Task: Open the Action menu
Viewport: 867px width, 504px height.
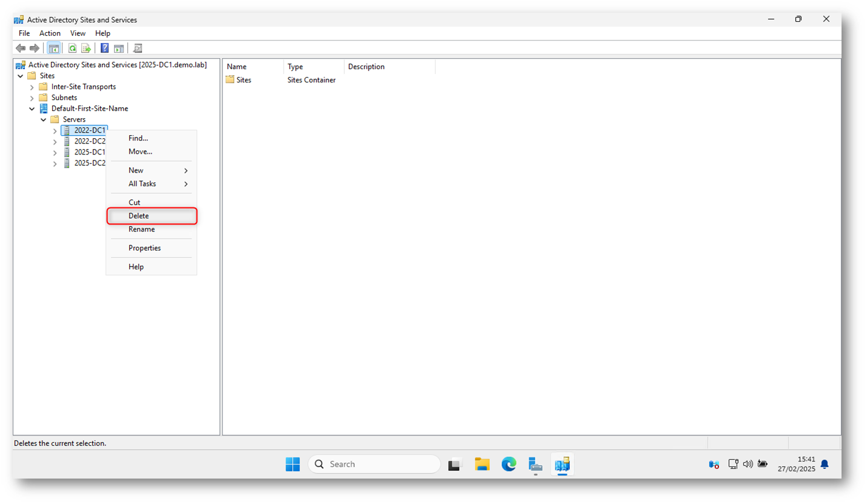Action: (50, 33)
